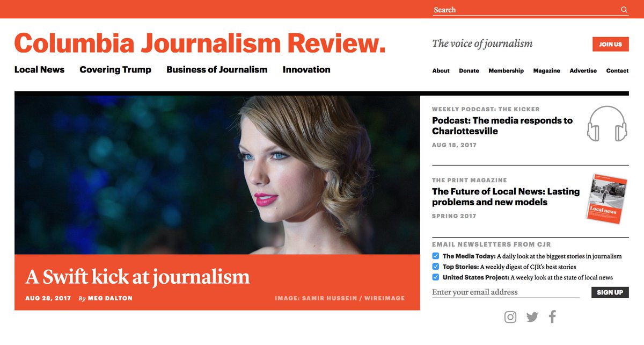Open the Innovation section
644x345 pixels.
(306, 69)
